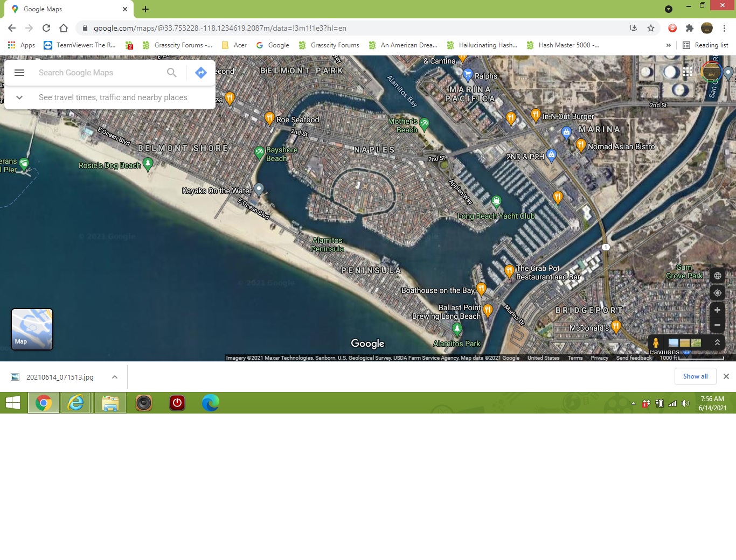The height and width of the screenshot is (560, 736).
Task: Zoom in on the map
Action: coord(717,310)
